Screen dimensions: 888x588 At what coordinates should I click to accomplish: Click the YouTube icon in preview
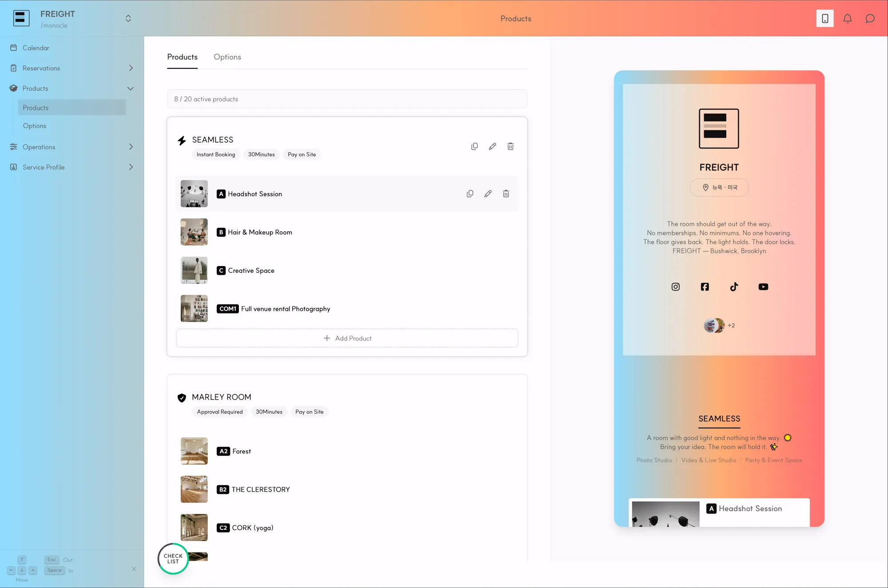click(x=763, y=287)
